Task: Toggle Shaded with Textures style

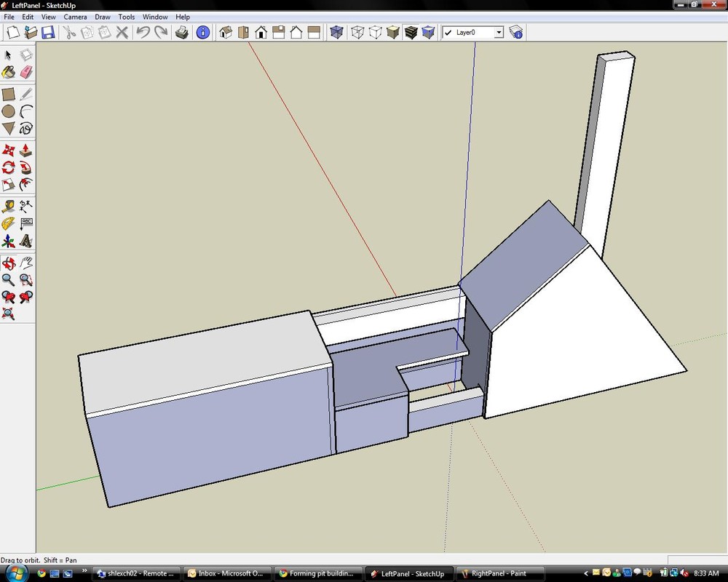Action: pos(411,32)
